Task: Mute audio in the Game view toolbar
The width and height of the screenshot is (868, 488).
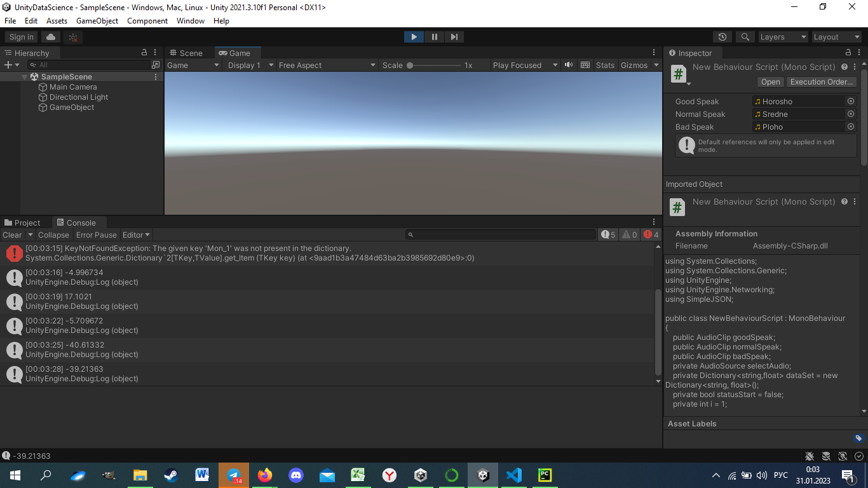Action: [x=568, y=64]
